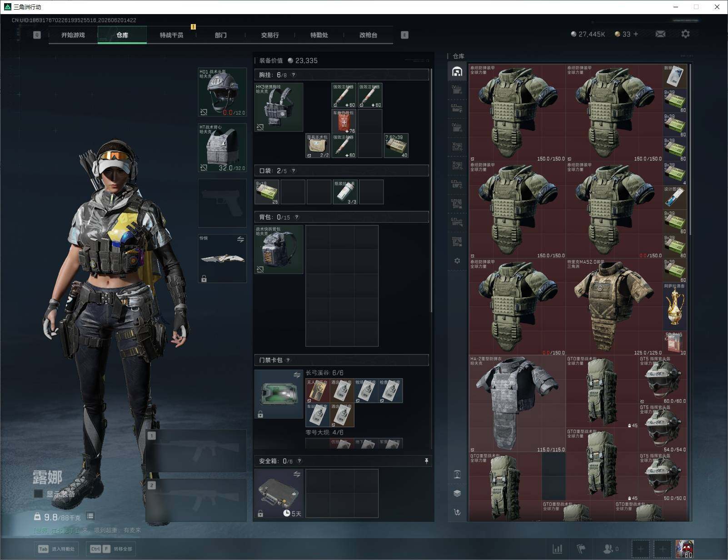728x560 pixels.
Task: Click the help icon beside 胸挂
Action: [294, 75]
